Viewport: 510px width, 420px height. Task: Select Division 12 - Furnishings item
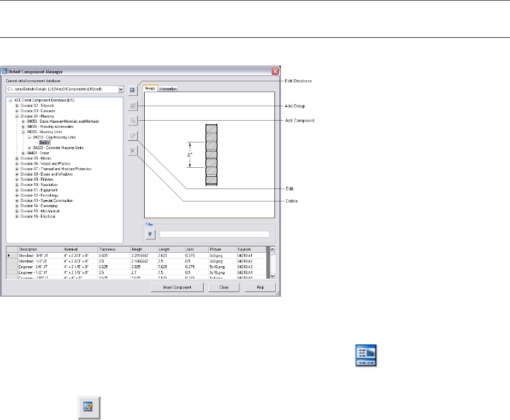point(39,195)
